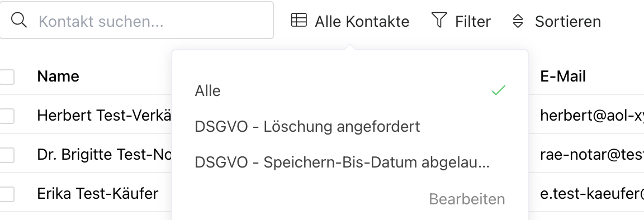Click the green checkmark next to Alle
Image resolution: width=644 pixels, height=220 pixels.
(x=498, y=90)
